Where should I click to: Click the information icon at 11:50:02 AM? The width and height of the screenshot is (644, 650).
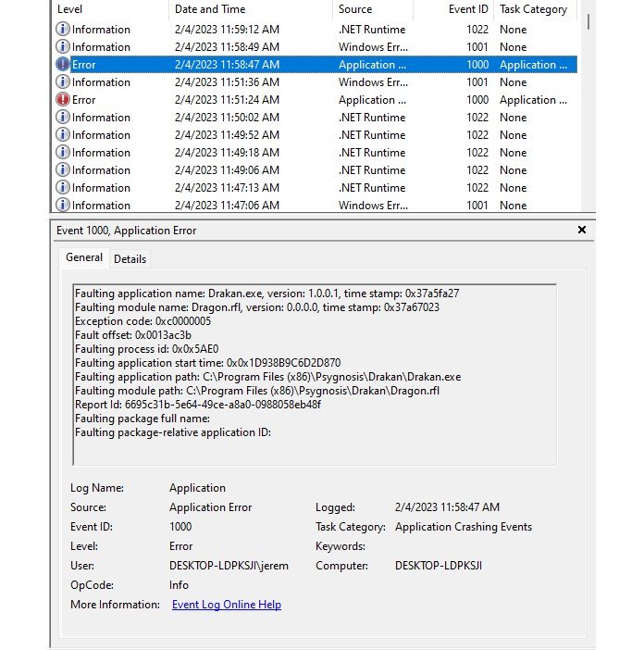[63, 118]
